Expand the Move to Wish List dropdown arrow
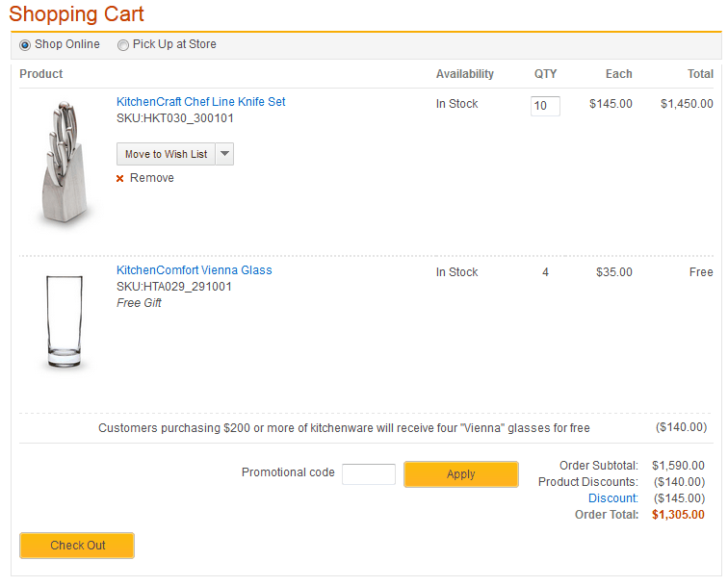This screenshot has height=586, width=728. coord(224,154)
